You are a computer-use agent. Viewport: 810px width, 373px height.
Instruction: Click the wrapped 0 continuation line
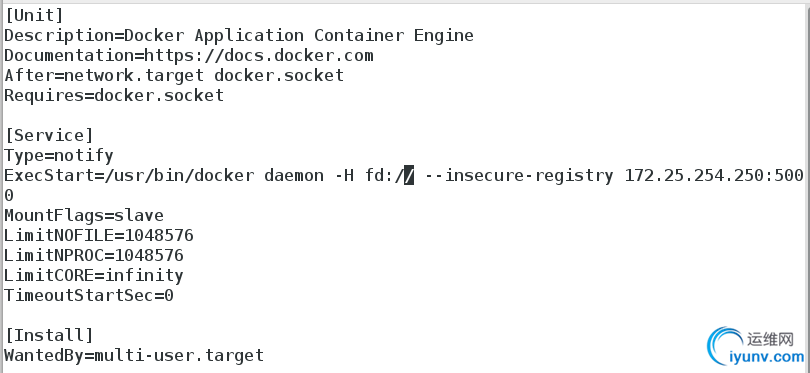[9, 196]
